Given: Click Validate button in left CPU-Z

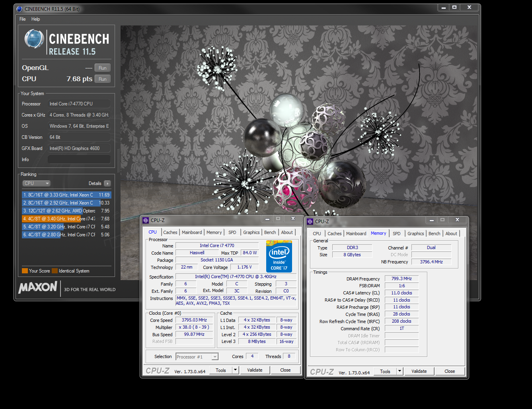Looking at the screenshot, I should click(255, 370).
